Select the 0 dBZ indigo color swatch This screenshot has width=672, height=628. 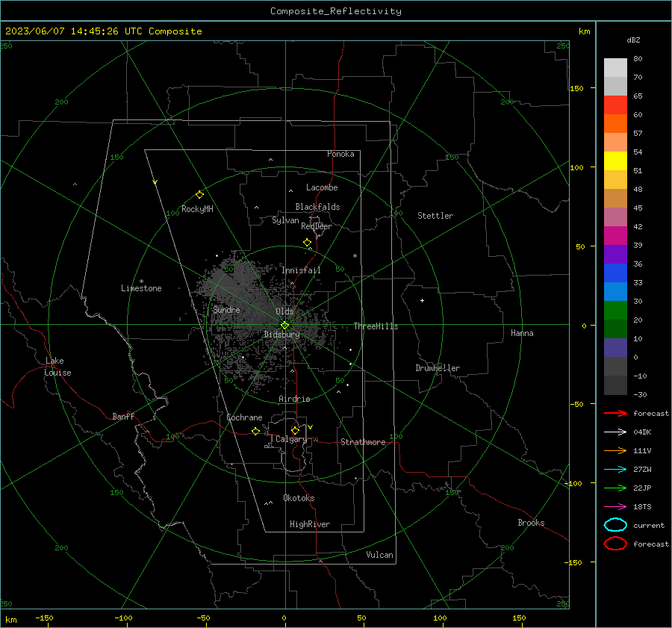(x=615, y=348)
